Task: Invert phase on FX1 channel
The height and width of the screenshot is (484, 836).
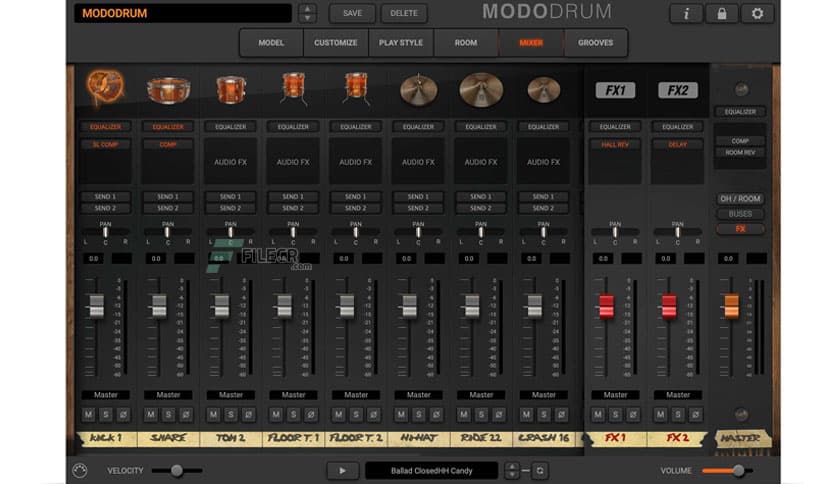Action: [633, 414]
